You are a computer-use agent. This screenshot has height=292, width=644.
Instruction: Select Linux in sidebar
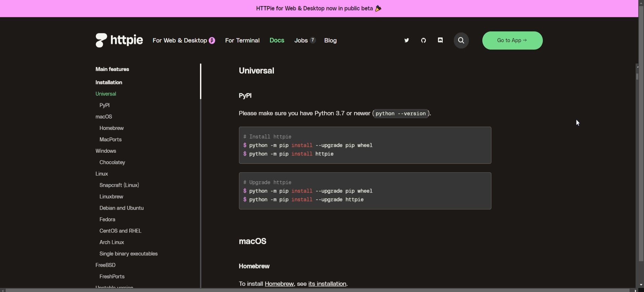(x=102, y=174)
